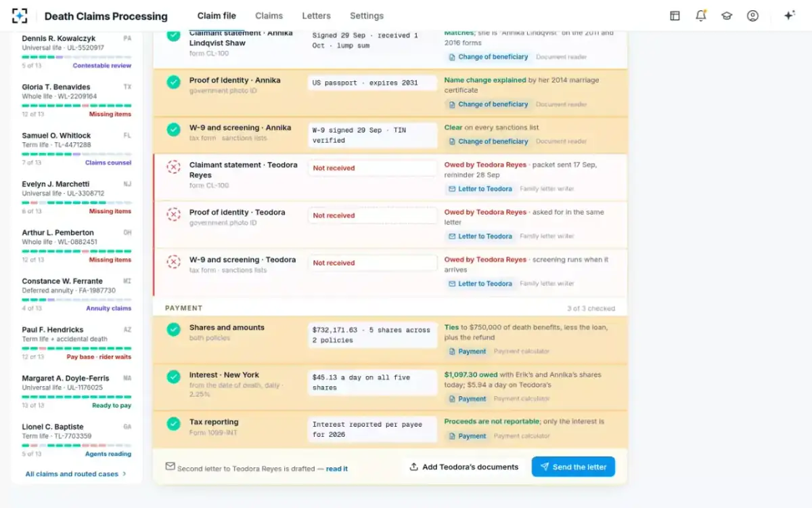
Task: Select Lionel C. Baptiste claim
Action: pos(76,440)
